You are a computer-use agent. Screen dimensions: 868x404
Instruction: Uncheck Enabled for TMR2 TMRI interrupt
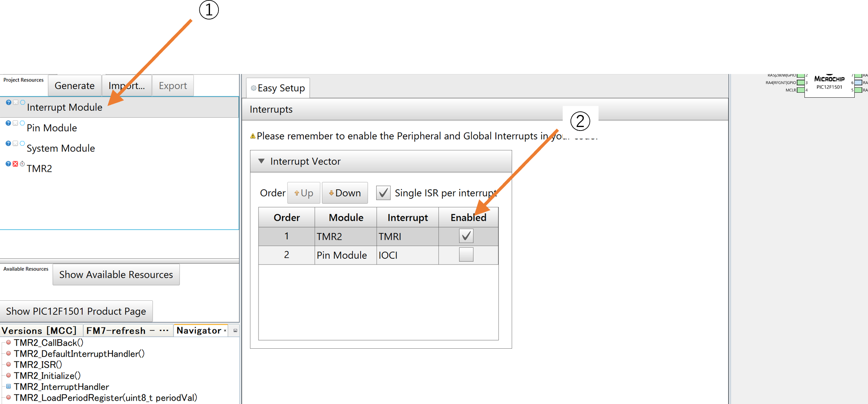(466, 236)
